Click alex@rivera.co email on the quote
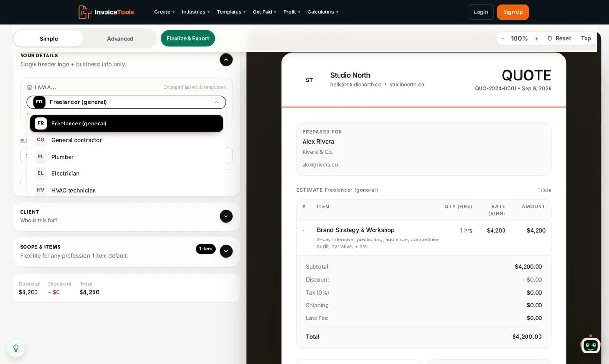Screen dimensions: 609x364 coord(320,164)
